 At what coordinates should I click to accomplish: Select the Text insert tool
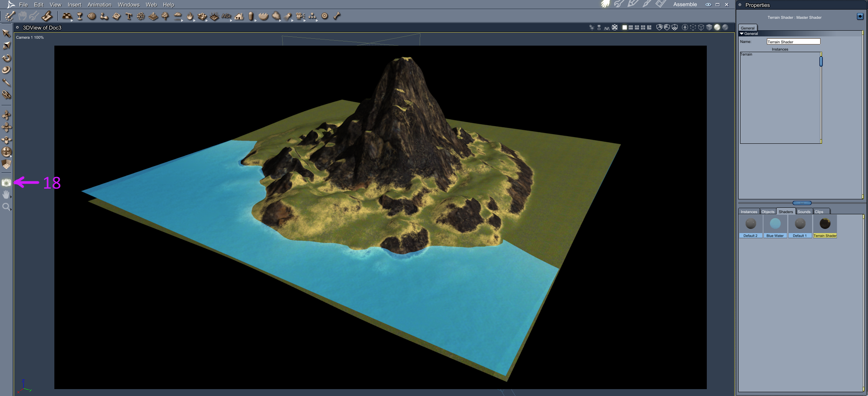[x=129, y=16]
